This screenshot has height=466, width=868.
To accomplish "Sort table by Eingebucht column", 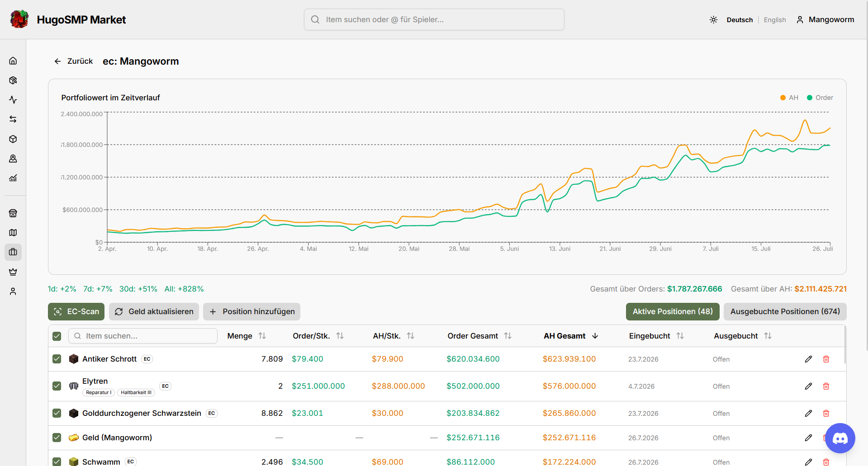I will (x=656, y=336).
